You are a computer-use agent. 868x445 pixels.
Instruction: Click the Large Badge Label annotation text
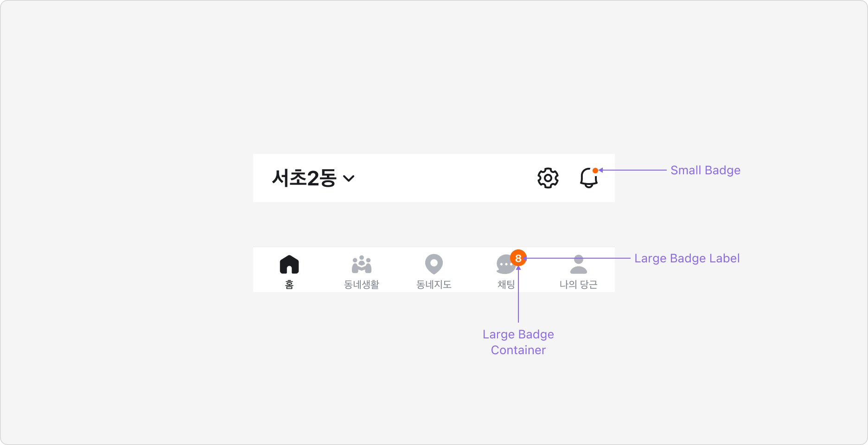pos(687,258)
